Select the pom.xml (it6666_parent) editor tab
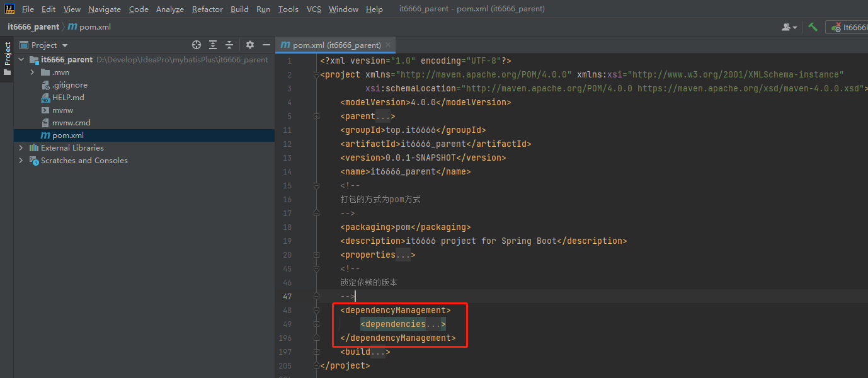The image size is (868, 378). 336,45
